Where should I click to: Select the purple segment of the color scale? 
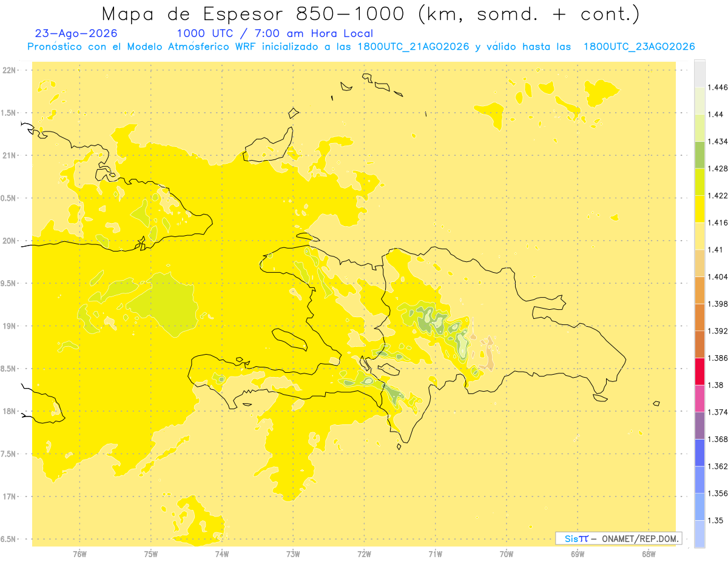coord(699,425)
